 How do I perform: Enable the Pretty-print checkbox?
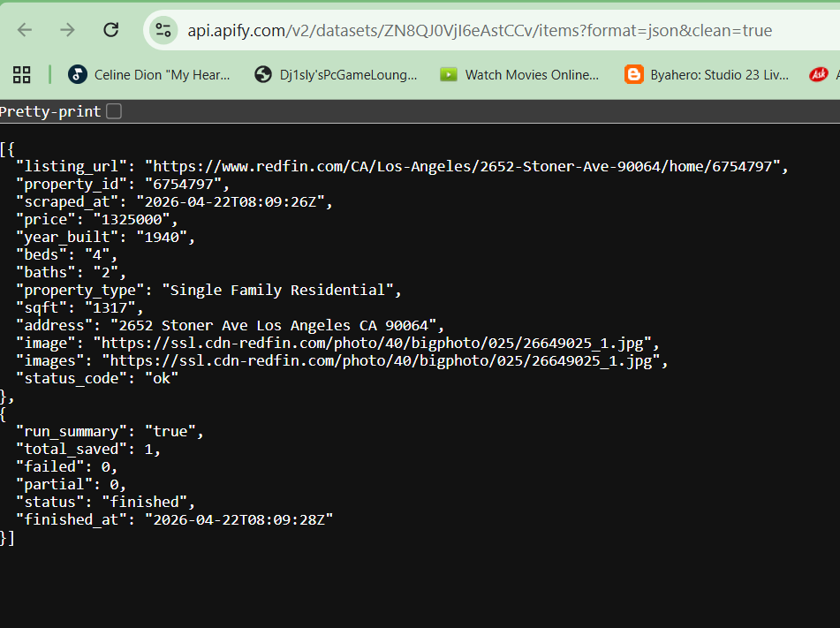click(x=114, y=111)
